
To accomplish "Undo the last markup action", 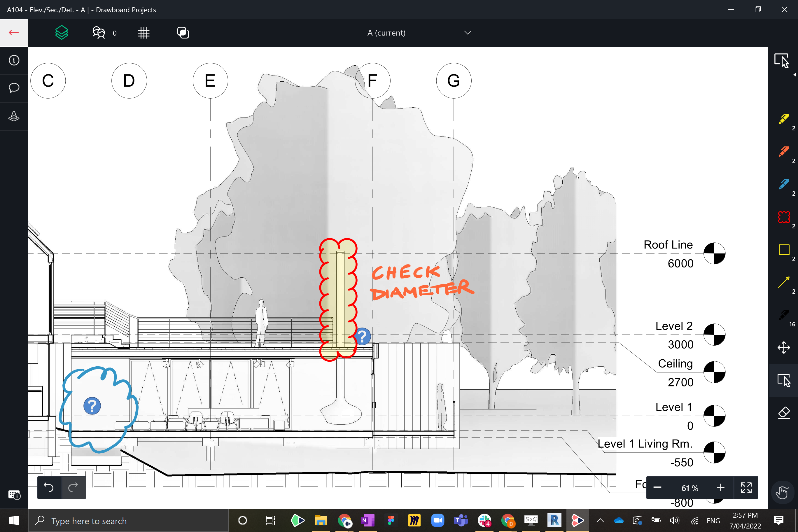I will click(49, 488).
